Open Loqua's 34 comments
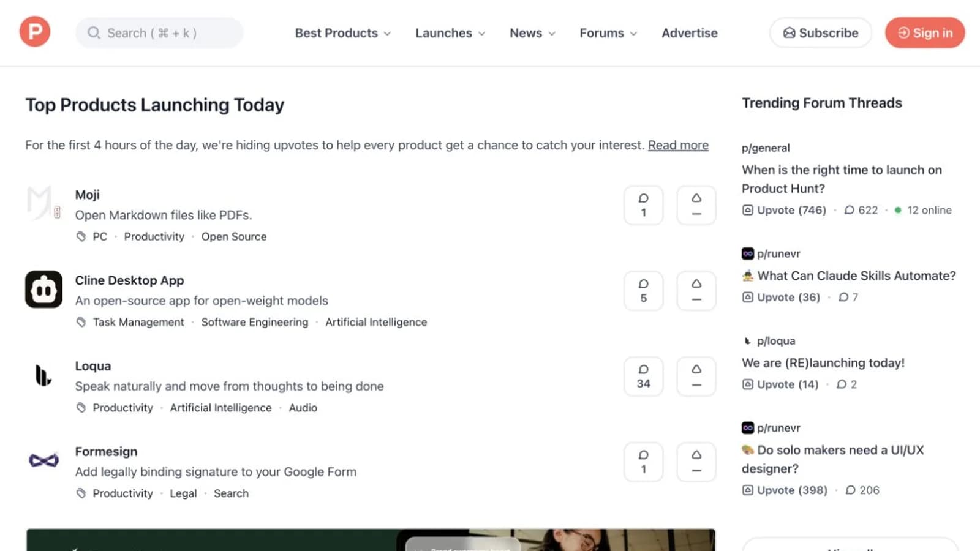Image resolution: width=980 pixels, height=551 pixels. (643, 377)
